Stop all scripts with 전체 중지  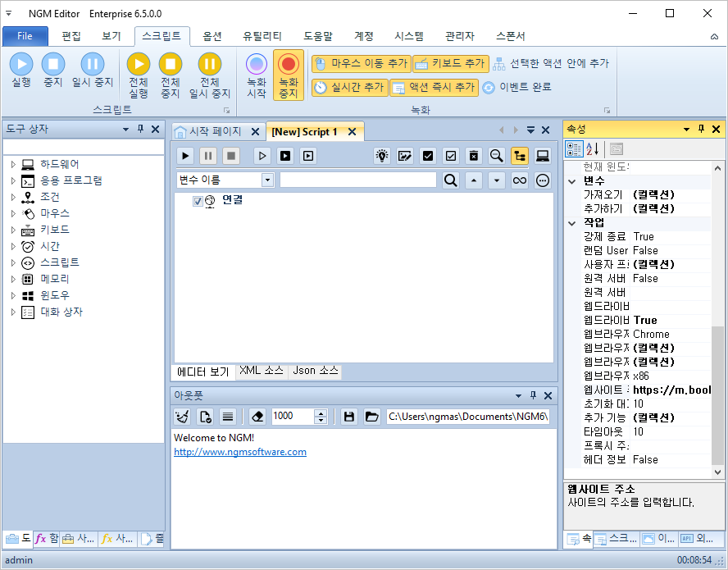pyautogui.click(x=171, y=75)
